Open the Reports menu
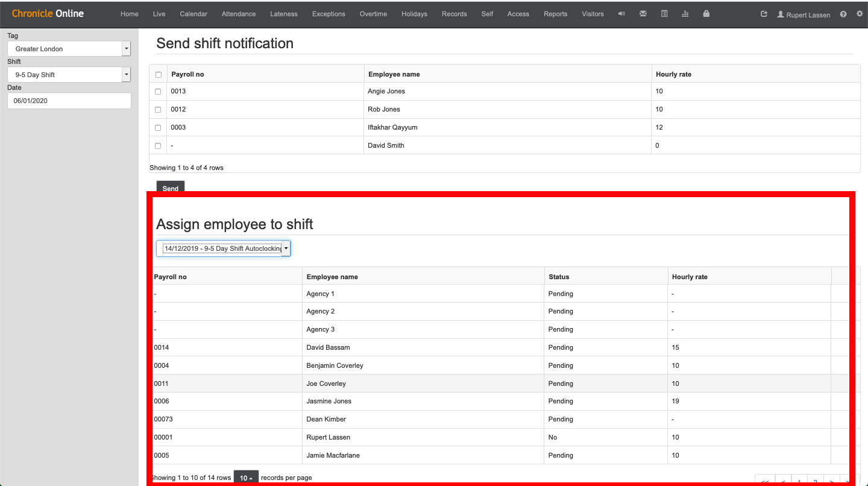868x486 pixels. coord(555,14)
